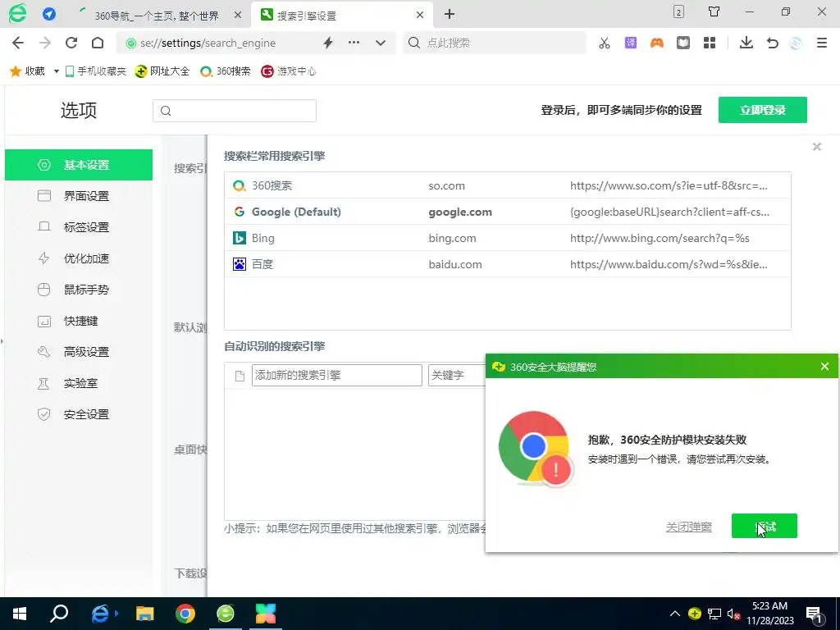Close the 360安全大脑 popup with X

point(824,367)
